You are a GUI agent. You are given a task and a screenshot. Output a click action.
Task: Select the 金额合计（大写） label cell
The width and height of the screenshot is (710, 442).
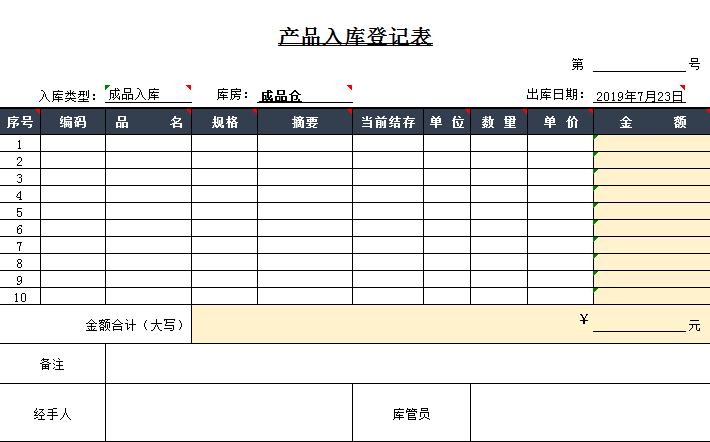click(x=96, y=325)
